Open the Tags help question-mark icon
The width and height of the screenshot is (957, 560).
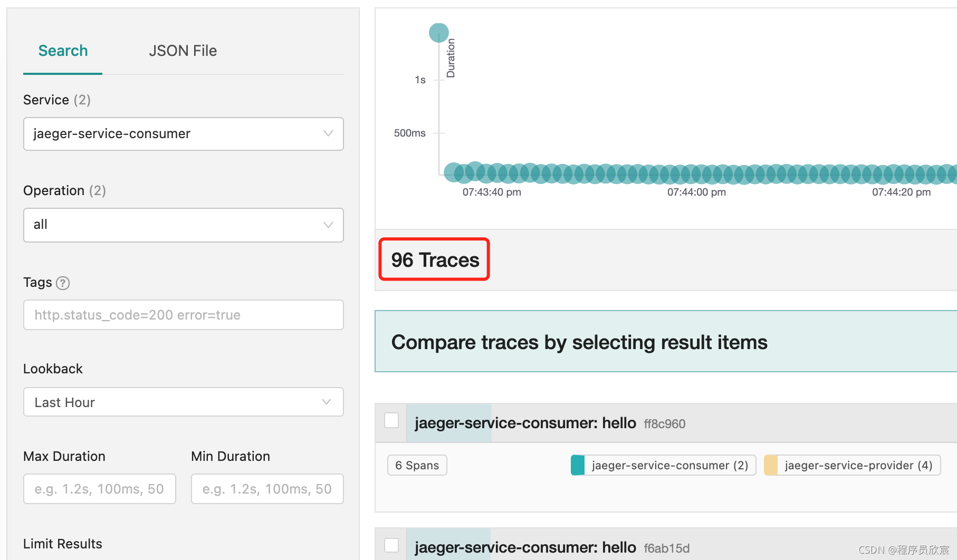coord(63,283)
